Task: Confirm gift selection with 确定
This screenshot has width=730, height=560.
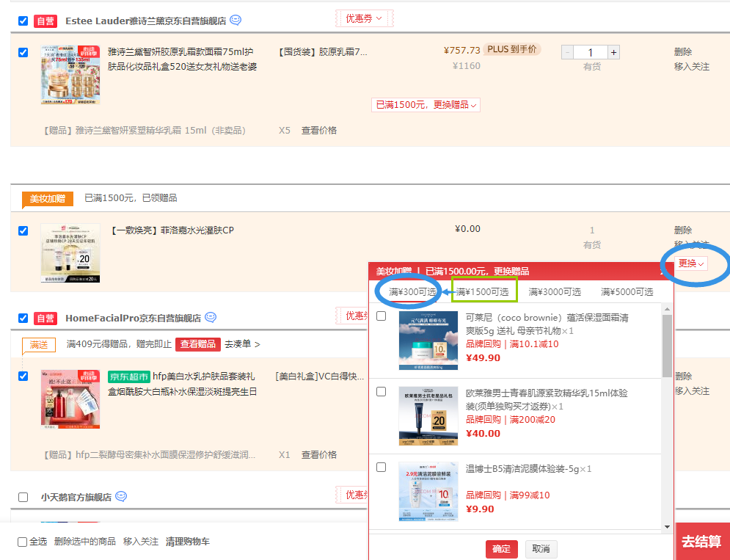Action: click(x=501, y=549)
